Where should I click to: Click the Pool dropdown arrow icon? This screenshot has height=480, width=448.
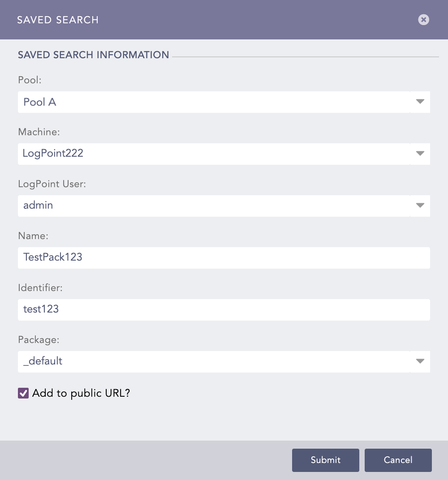click(x=420, y=102)
